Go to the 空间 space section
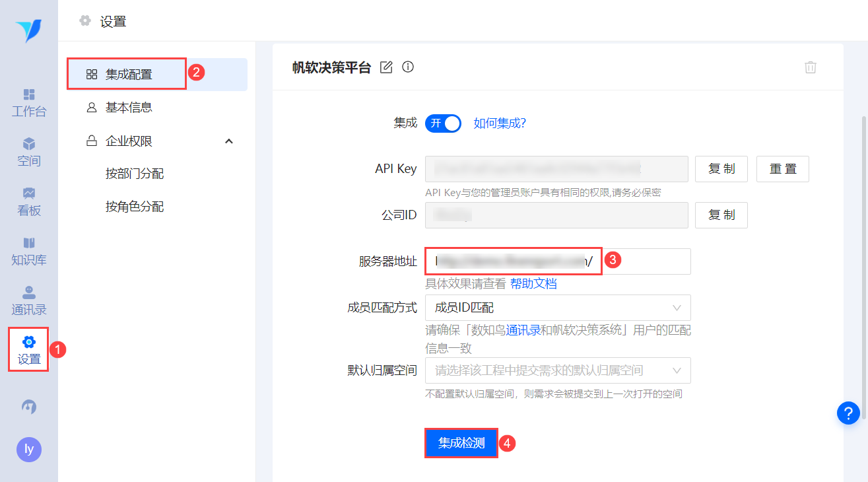This screenshot has height=482, width=868. tap(29, 153)
